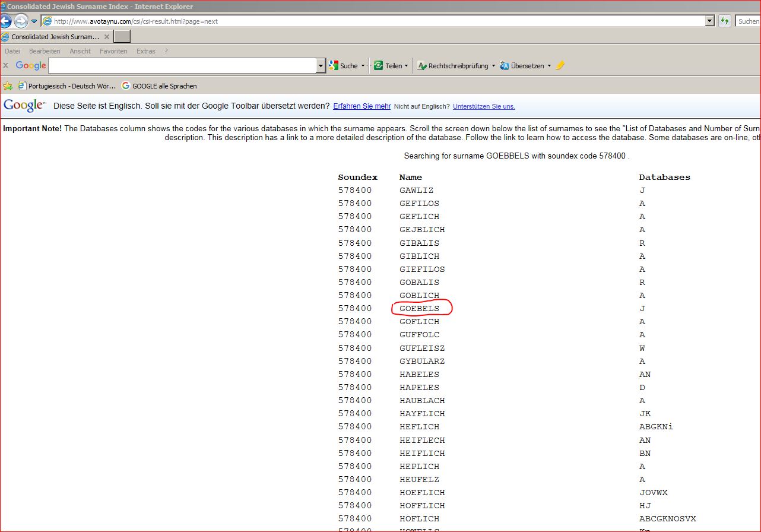Click the refresh page icon

(724, 21)
